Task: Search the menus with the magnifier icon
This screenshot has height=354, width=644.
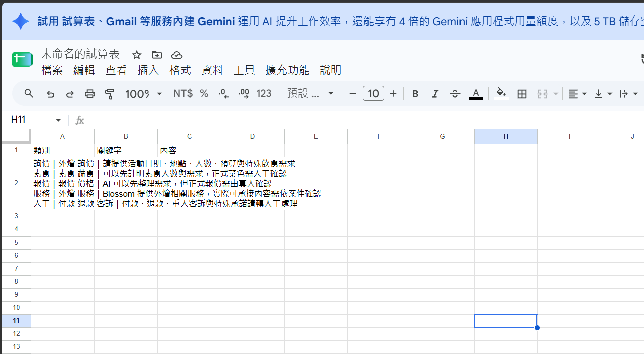Action: (29, 94)
